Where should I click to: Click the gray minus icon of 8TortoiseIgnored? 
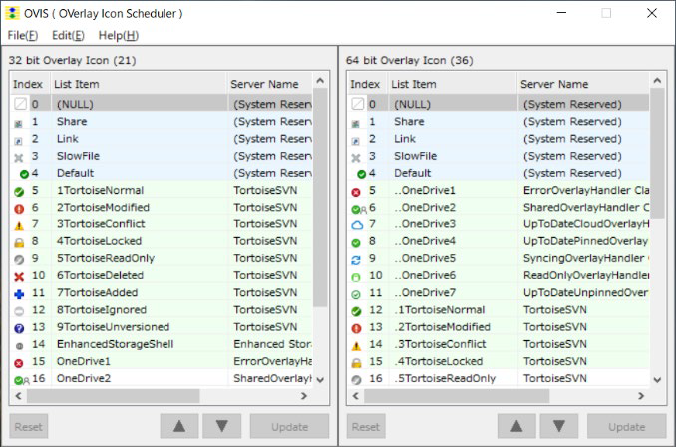(19, 311)
